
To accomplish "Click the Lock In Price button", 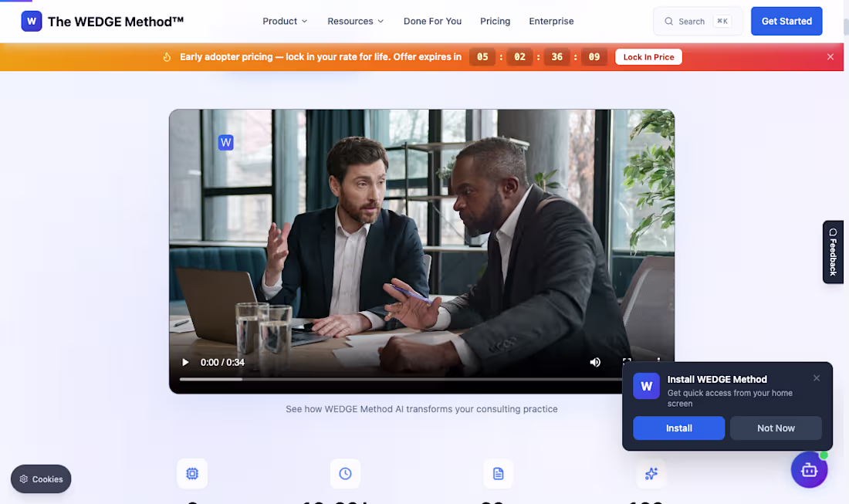I will coord(648,57).
